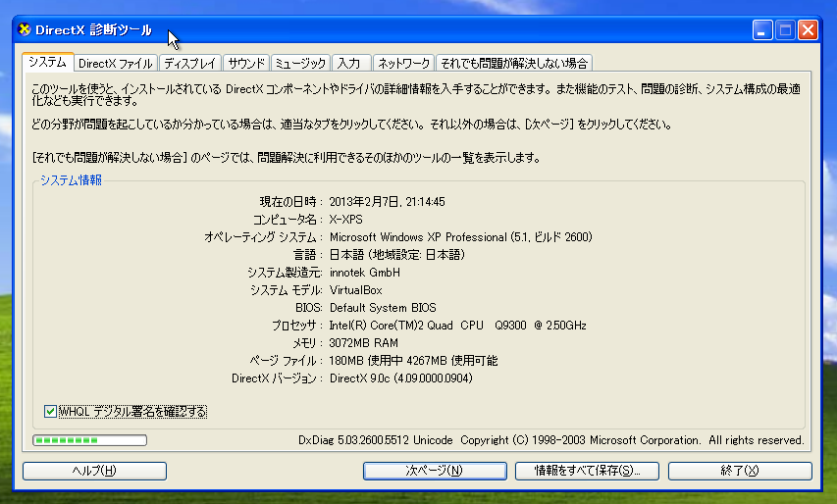Open the ディスプレイ tab
This screenshot has height=504, width=837.
[190, 64]
